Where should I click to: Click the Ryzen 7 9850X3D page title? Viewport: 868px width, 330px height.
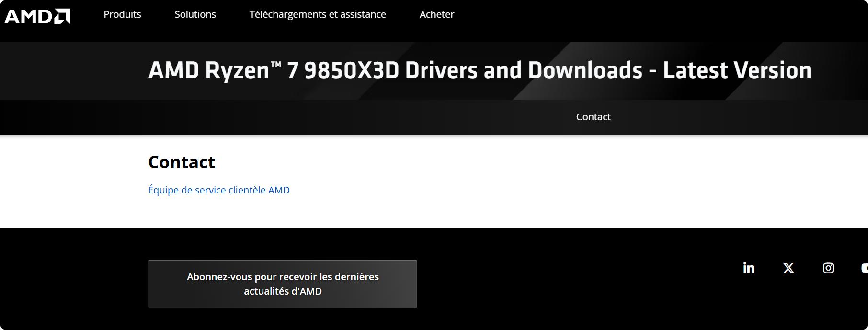coord(480,70)
